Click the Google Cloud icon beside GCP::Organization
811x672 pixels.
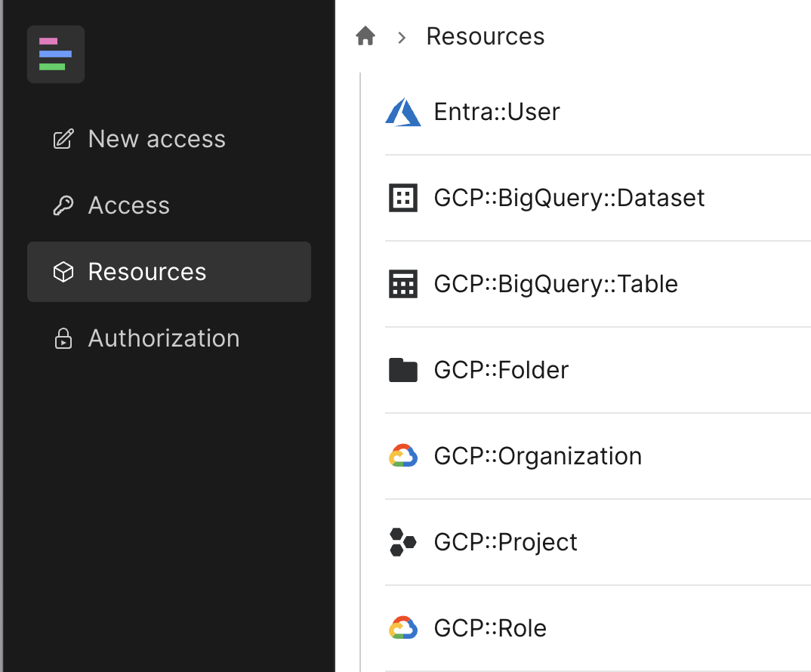(x=403, y=456)
